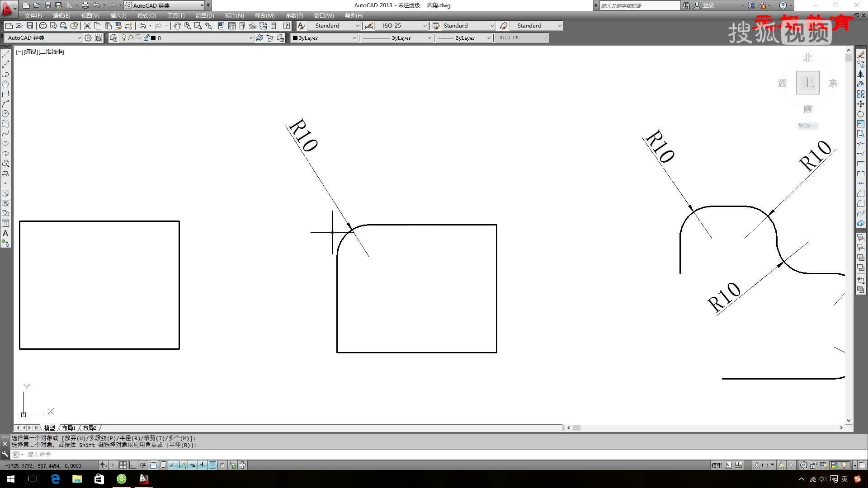Expand the AutoCAD 经典 workspace dropdown

click(79, 38)
